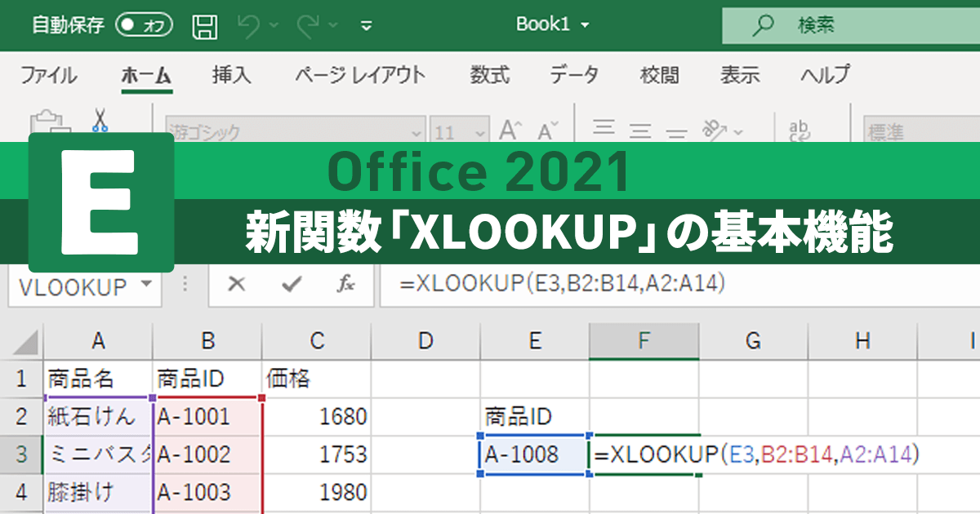The width and height of the screenshot is (980, 514).
Task: Click the Name Box showing VLOOKUP
Action: (85, 286)
